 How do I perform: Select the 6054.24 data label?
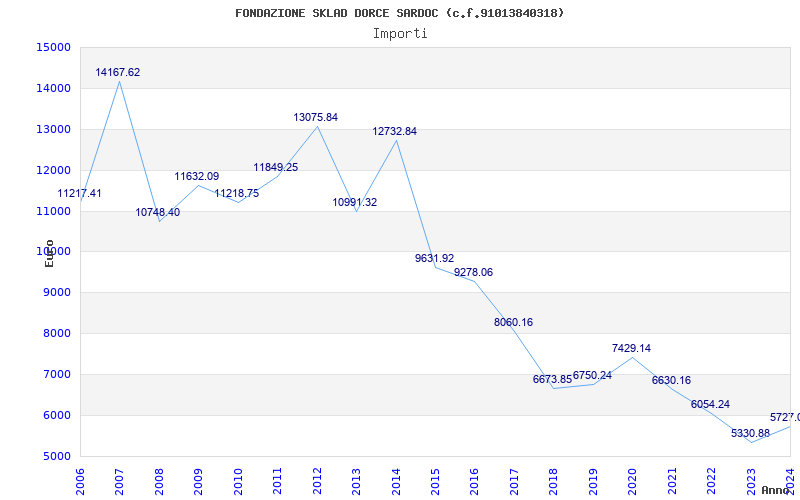click(x=711, y=405)
